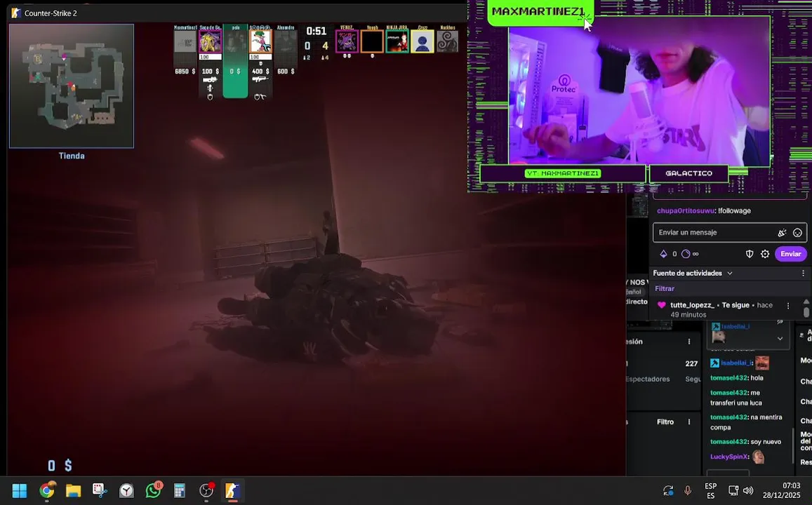The width and height of the screenshot is (812, 505).
Task: Click GALACTICO overlay label
Action: [x=688, y=173]
